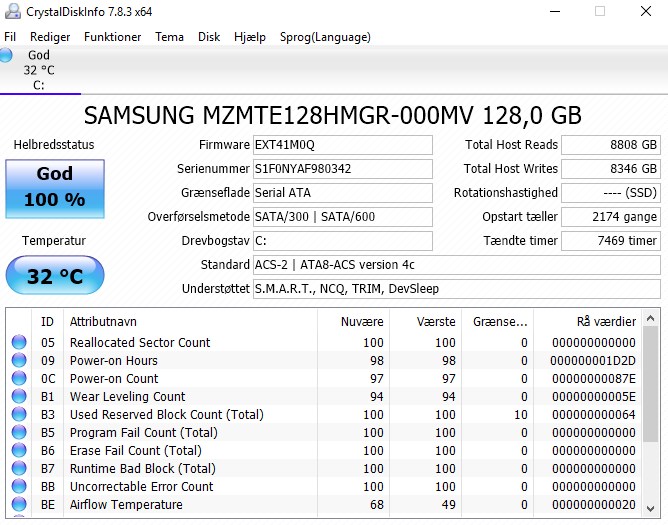The width and height of the screenshot is (668, 525).
Task: Open the Disk menu
Action: click(x=209, y=37)
